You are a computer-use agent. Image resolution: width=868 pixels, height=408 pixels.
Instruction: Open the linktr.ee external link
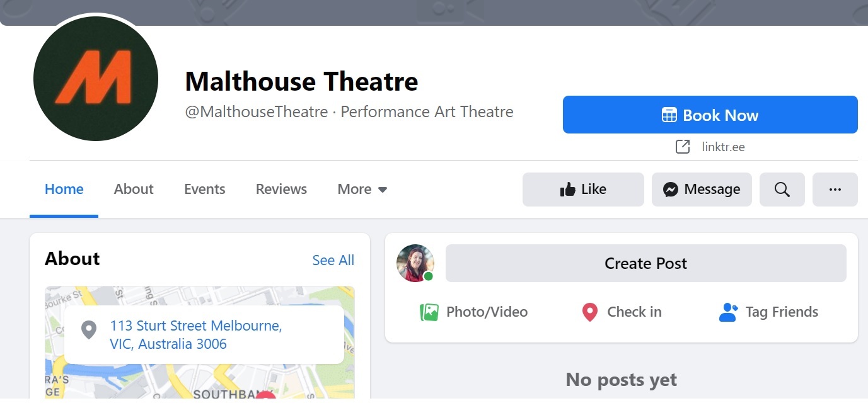pos(723,147)
